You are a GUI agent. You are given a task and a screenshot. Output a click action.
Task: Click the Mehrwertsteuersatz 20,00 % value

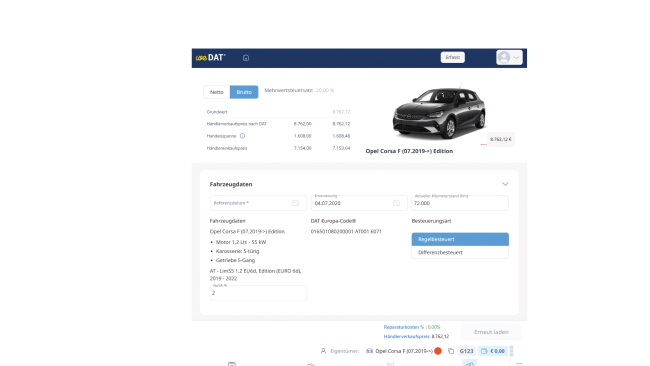tap(325, 90)
